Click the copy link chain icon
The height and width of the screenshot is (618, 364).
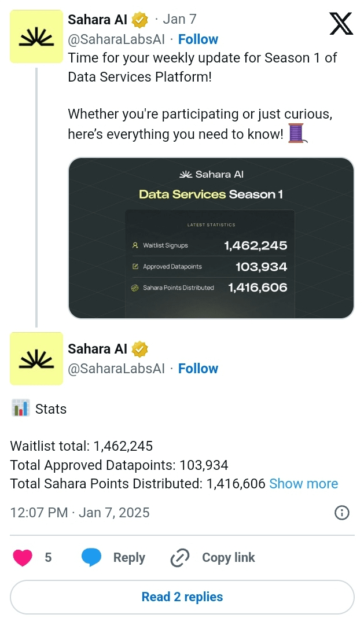pos(181,558)
